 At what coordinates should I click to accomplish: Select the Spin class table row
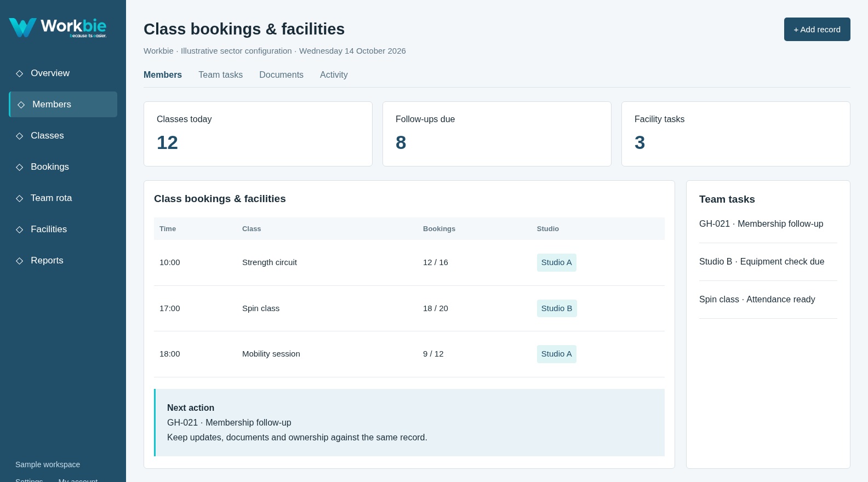point(409,308)
